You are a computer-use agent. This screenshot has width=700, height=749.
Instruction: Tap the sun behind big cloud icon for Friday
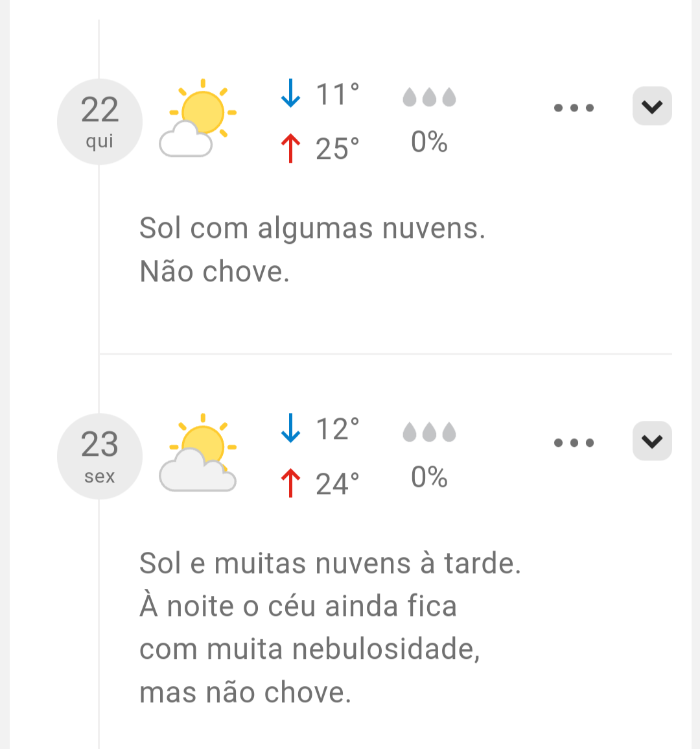tap(198, 453)
